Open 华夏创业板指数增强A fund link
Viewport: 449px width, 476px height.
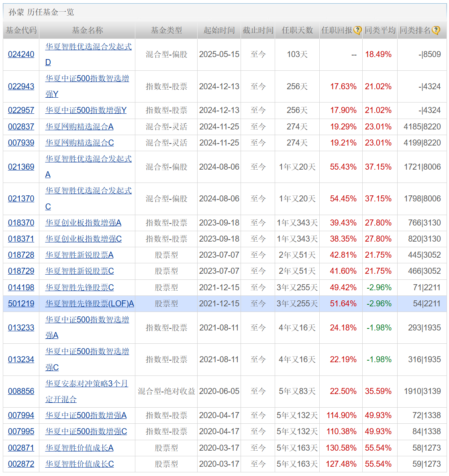point(84,223)
